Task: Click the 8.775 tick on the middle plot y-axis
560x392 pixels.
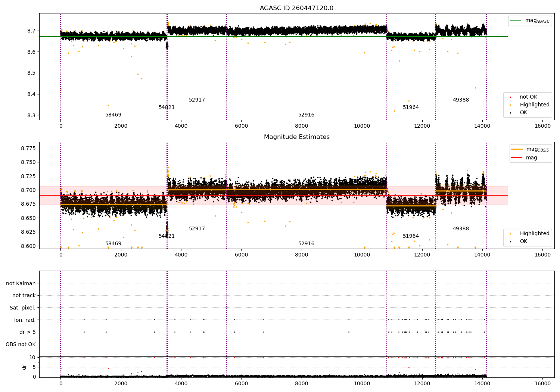Action: tap(28, 149)
